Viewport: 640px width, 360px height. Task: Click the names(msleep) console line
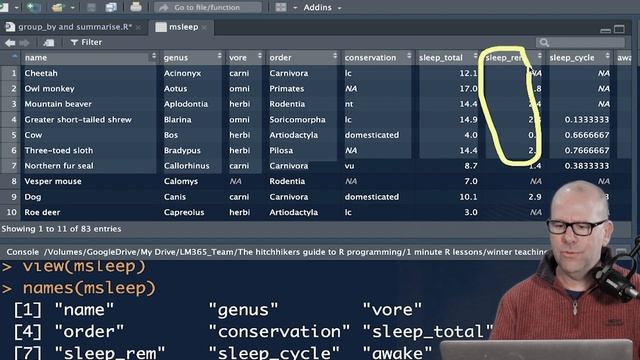point(89,288)
